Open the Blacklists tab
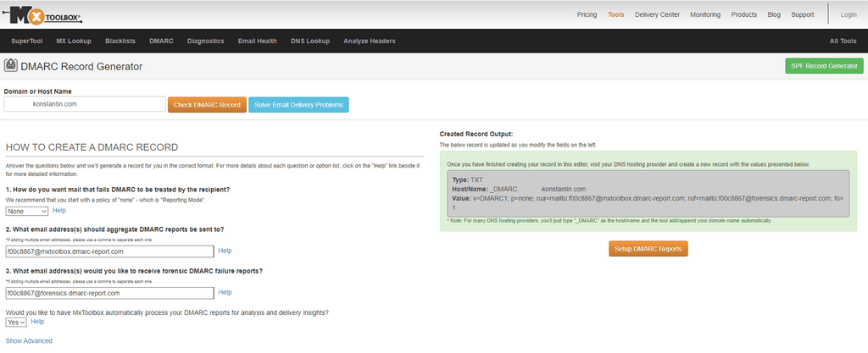Viewport: 868px width, 353px height. pyautogui.click(x=120, y=41)
